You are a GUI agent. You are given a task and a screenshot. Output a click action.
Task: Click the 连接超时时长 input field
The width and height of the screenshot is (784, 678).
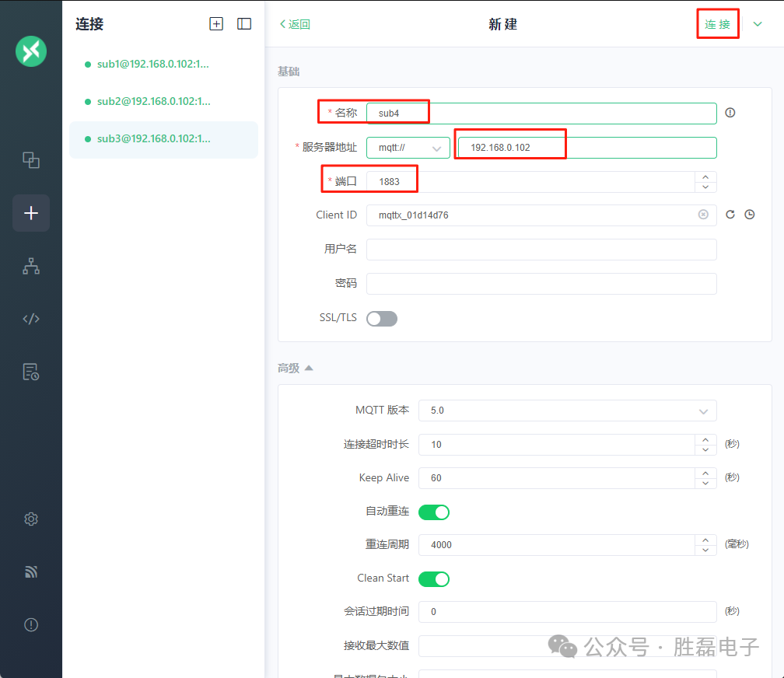(557, 445)
